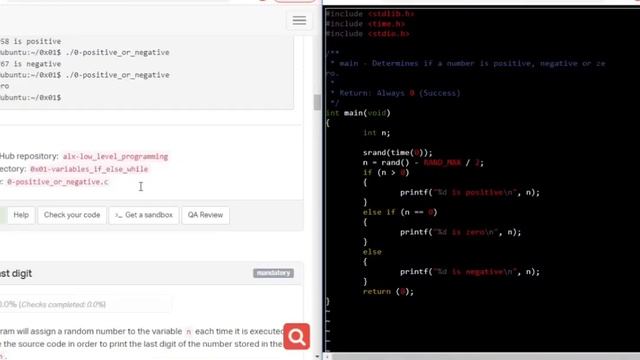Click the Get a sandbox button

144,215
